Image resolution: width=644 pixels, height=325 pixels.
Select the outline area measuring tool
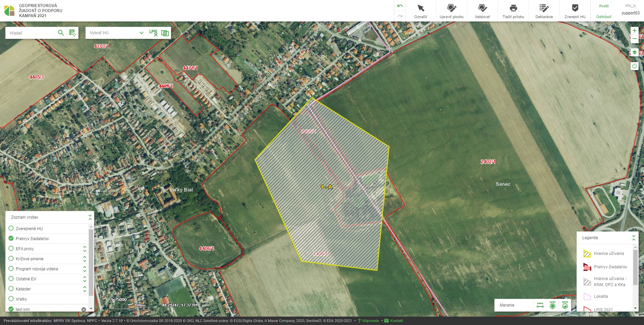click(565, 305)
